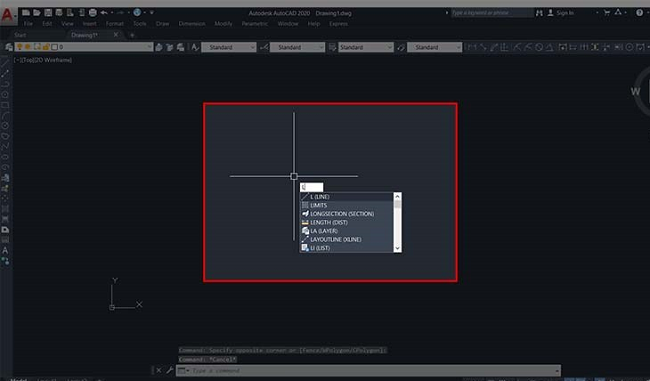Open the layer dropdown list
The height and width of the screenshot is (381, 650).
click(x=149, y=47)
